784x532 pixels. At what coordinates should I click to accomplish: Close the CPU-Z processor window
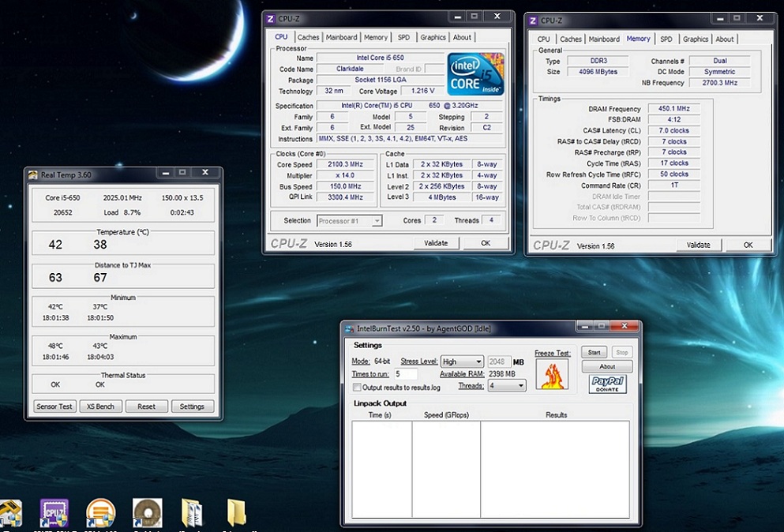click(x=497, y=17)
